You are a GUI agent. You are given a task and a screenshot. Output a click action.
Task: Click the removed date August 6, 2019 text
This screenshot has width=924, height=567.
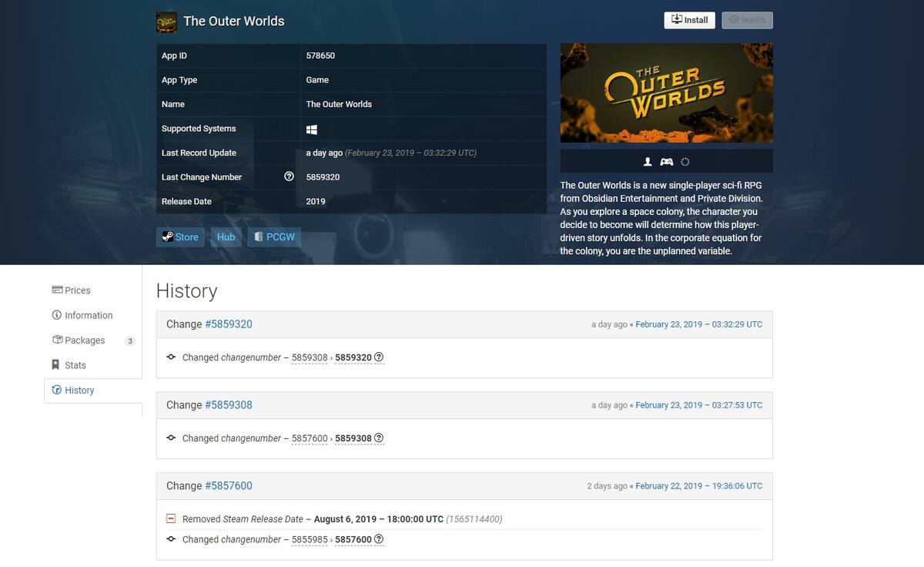tap(379, 519)
